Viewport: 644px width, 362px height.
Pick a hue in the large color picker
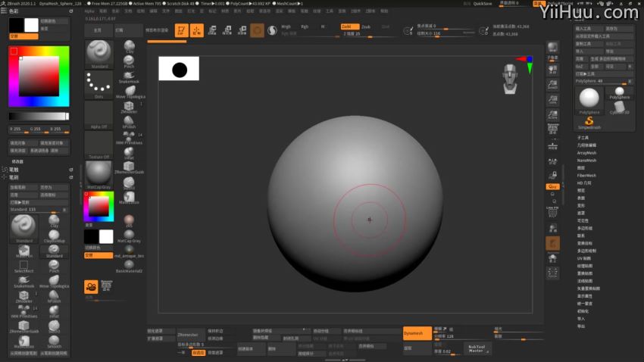39,76
